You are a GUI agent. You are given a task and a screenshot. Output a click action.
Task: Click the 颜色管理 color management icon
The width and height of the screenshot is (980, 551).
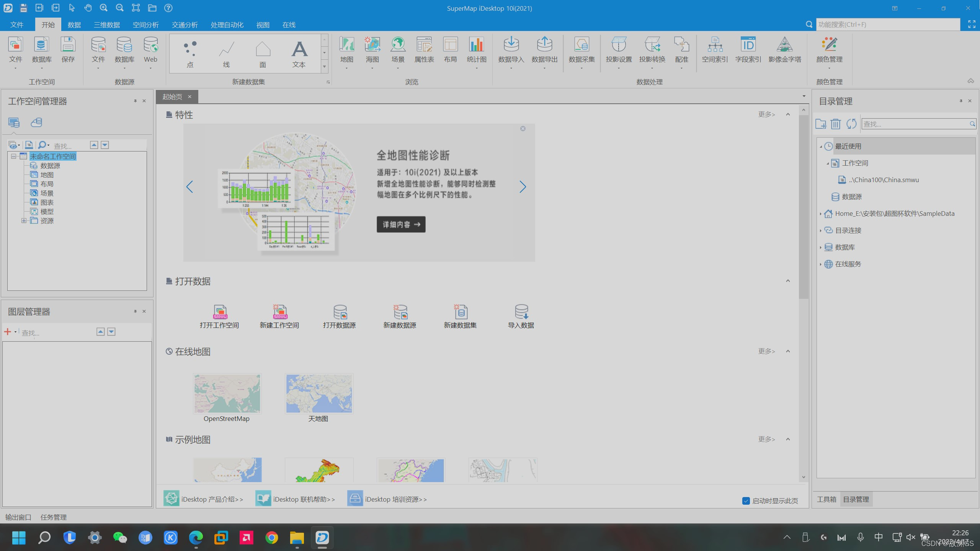point(829,45)
